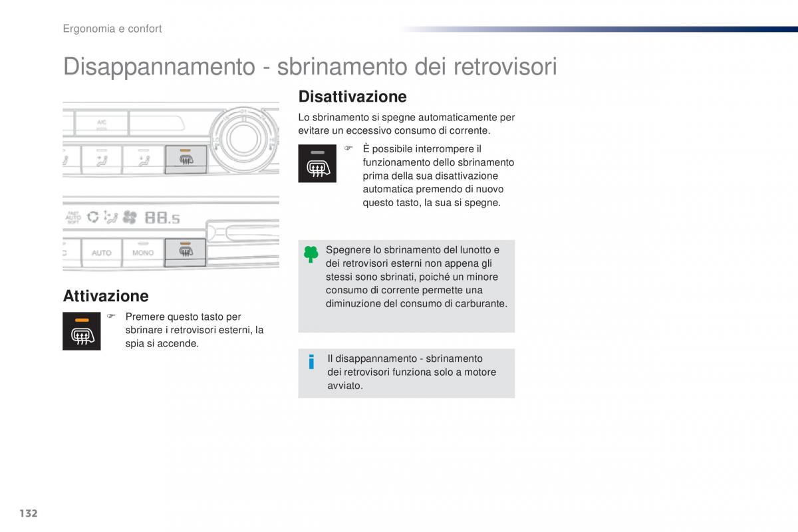Click the AUTO button in the lower illustration
This screenshot has width=798, height=532.
[101, 253]
